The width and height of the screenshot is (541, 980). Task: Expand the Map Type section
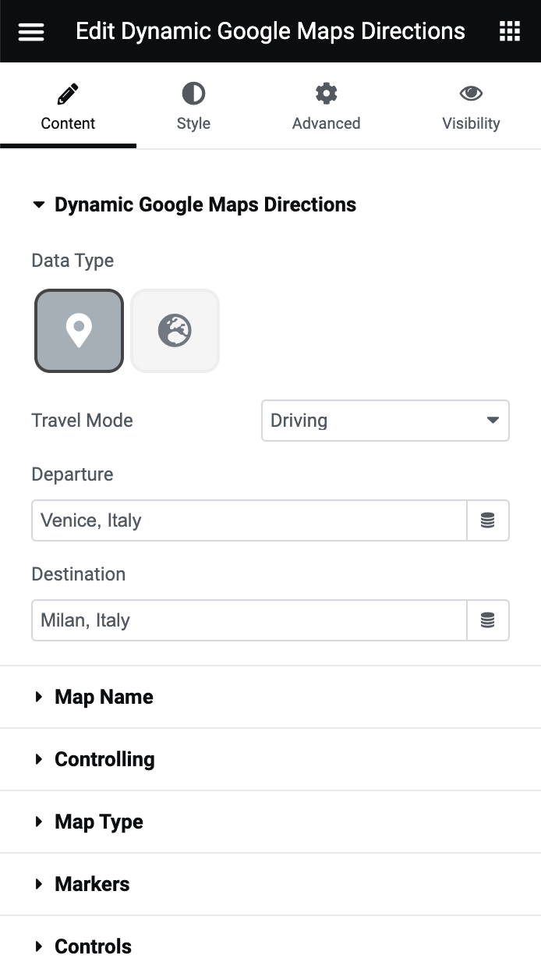[x=98, y=822]
